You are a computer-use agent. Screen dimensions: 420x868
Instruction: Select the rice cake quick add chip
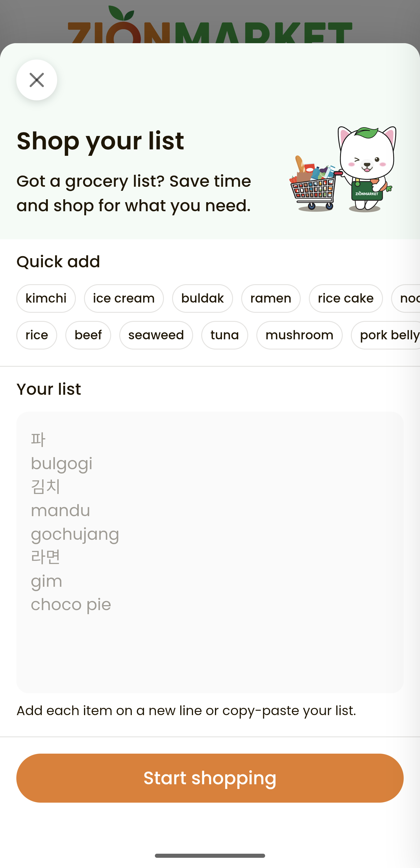(x=345, y=298)
